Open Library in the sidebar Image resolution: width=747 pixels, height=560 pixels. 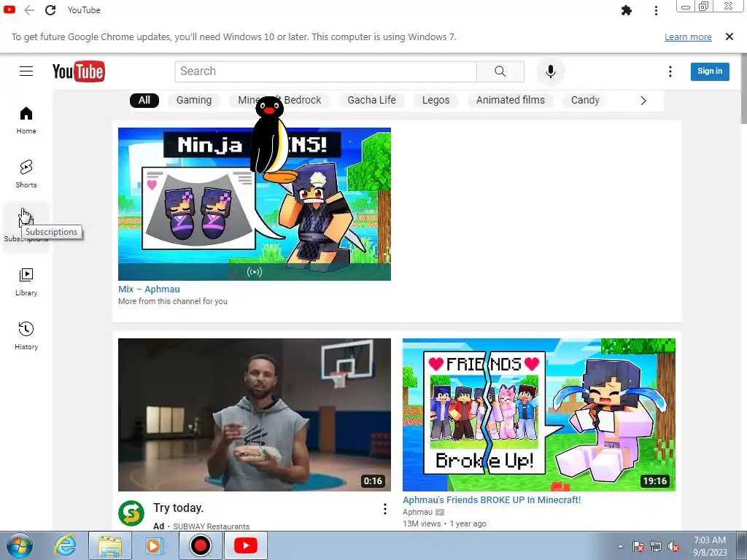click(26, 282)
